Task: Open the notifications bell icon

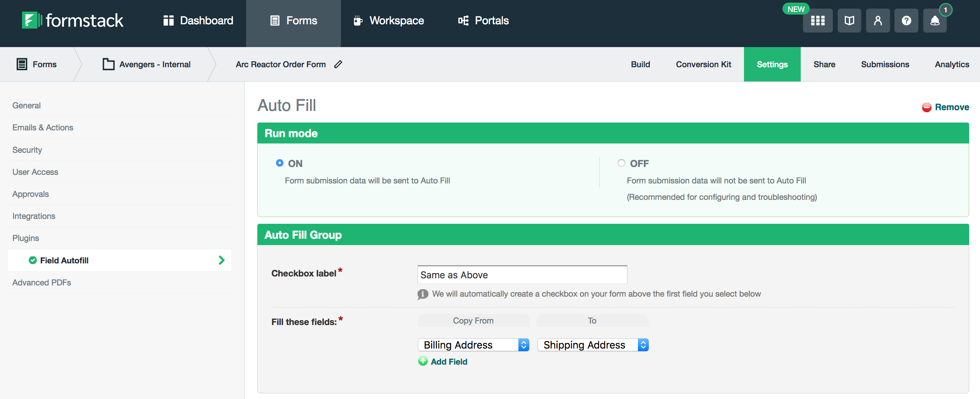Action: pyautogui.click(x=935, y=21)
